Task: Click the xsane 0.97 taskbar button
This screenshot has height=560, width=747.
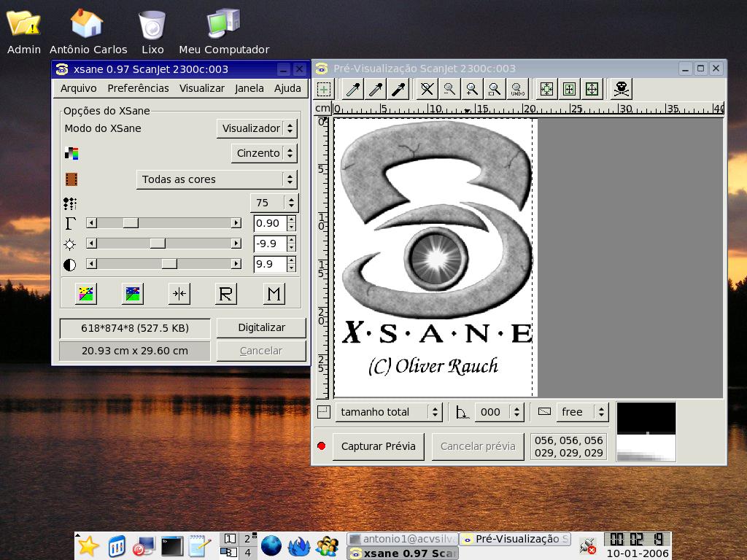Action: coord(402,553)
